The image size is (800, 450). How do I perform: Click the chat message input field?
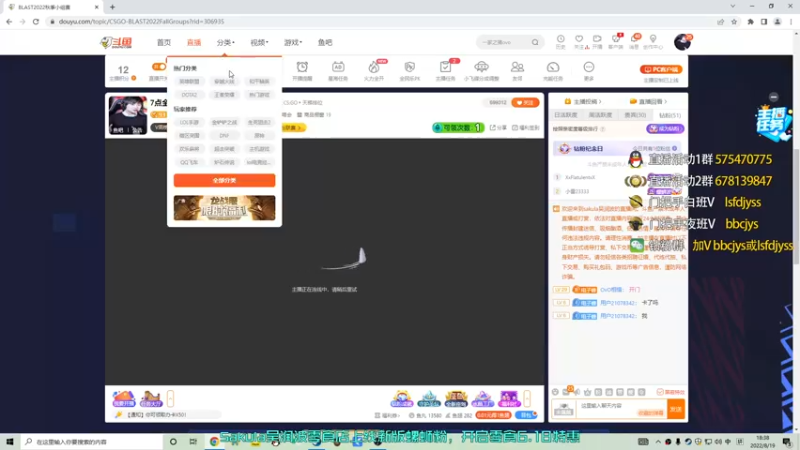[x=621, y=409]
